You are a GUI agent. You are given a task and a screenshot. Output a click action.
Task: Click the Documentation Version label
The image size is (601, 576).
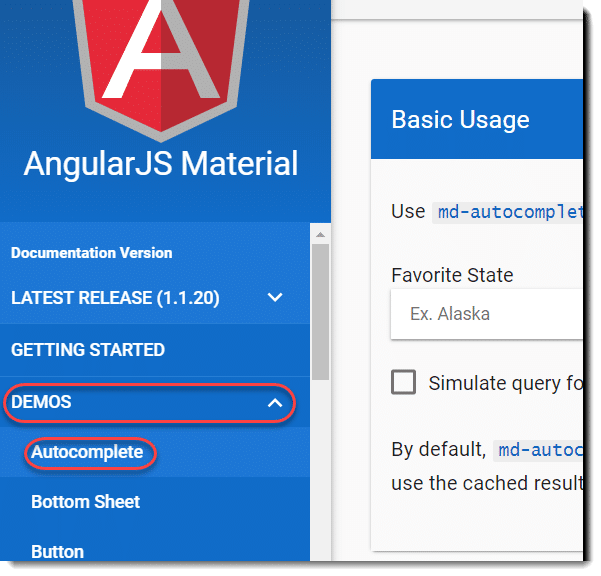(92, 253)
